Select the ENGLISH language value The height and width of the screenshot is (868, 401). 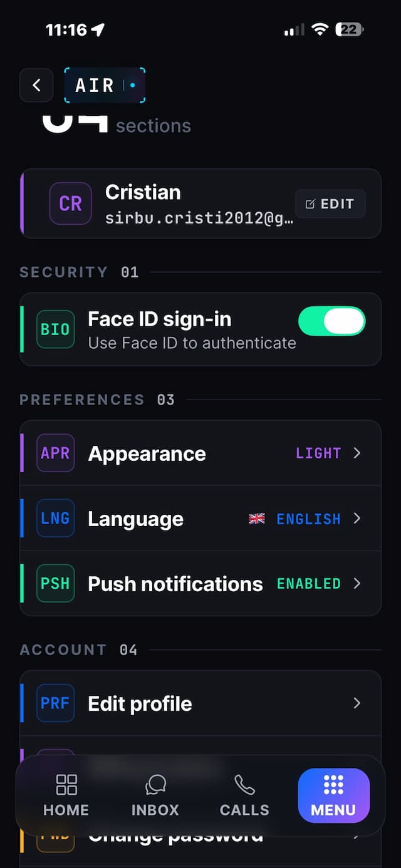pyautogui.click(x=309, y=519)
